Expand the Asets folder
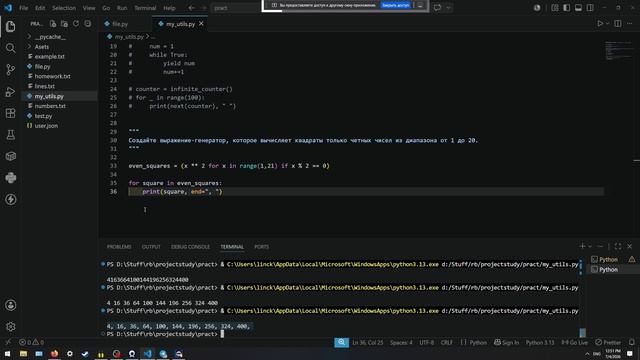Viewport: 640px width, 360px height. tap(60, 47)
